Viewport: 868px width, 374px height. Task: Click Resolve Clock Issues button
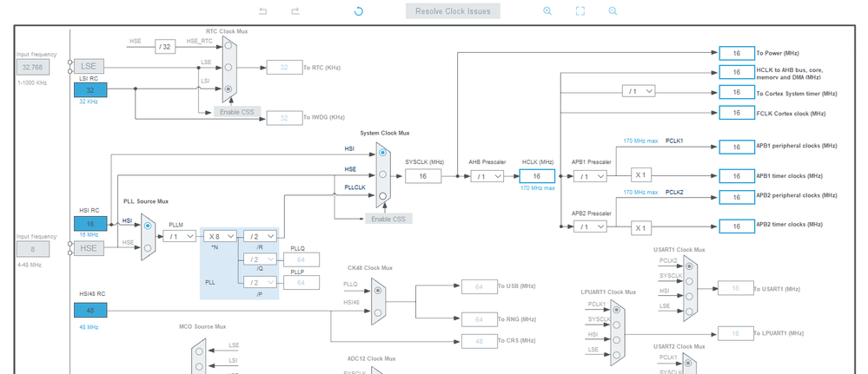[x=453, y=11]
